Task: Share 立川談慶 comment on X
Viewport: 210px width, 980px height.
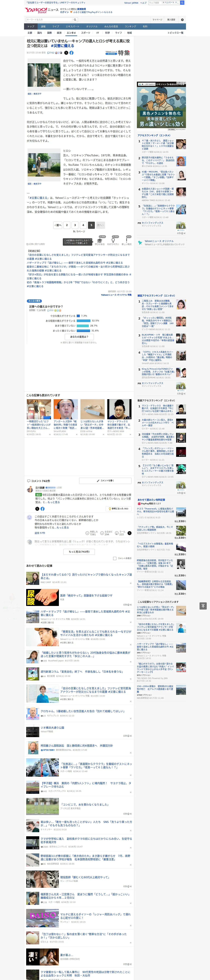Action: (x=37, y=509)
